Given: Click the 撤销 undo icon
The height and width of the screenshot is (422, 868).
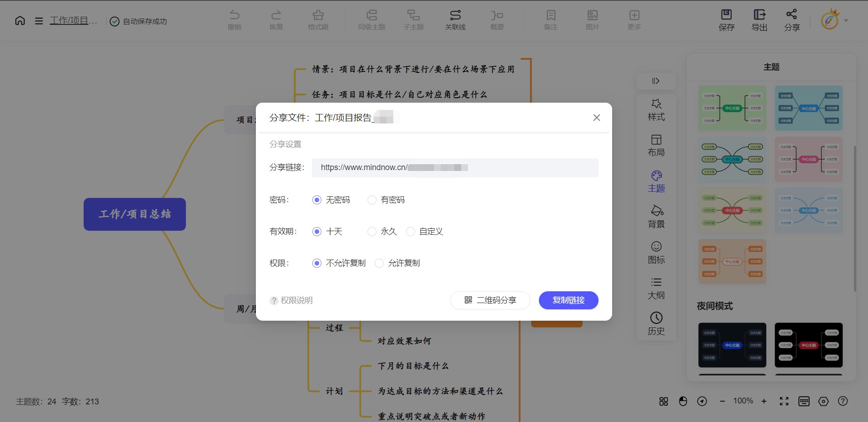Looking at the screenshot, I should point(235,20).
